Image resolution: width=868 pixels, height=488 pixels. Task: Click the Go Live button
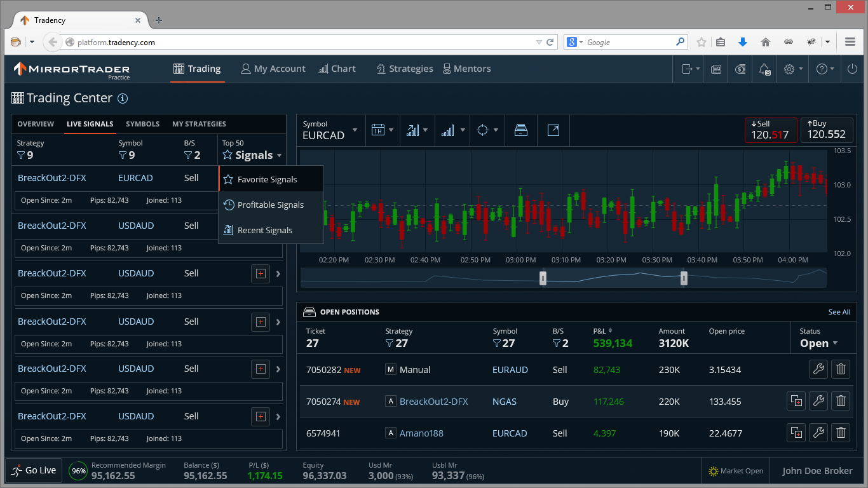(34, 470)
